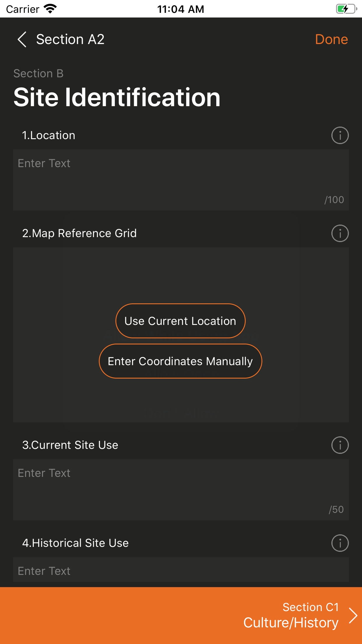The image size is (362, 644).
Task: View Historical Site Use info icon
Action: [x=340, y=543]
